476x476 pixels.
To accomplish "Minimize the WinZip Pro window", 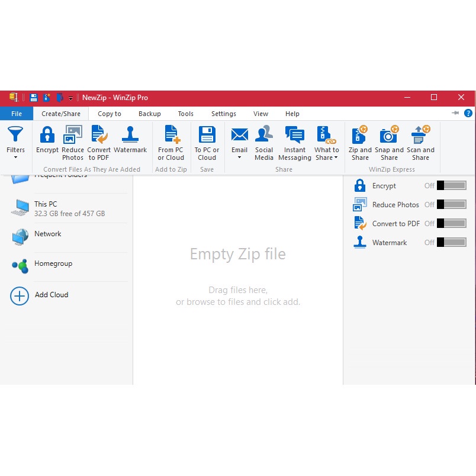I will pyautogui.click(x=407, y=98).
